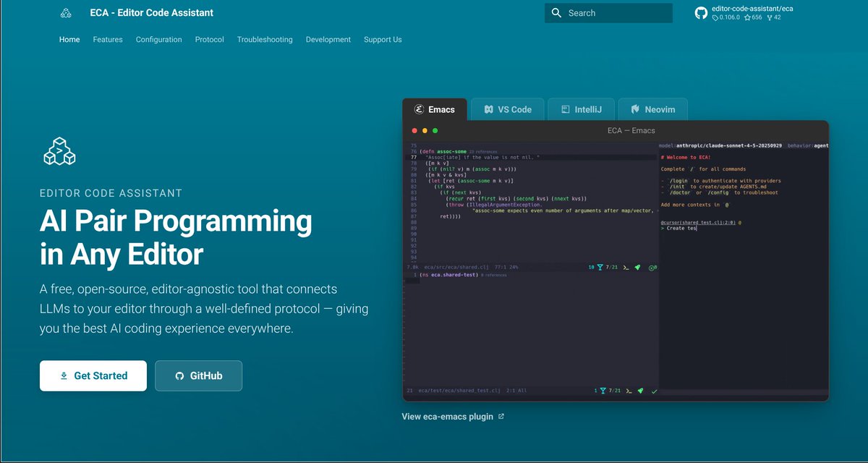
Task: Open the Development nav tab
Action: click(x=328, y=40)
